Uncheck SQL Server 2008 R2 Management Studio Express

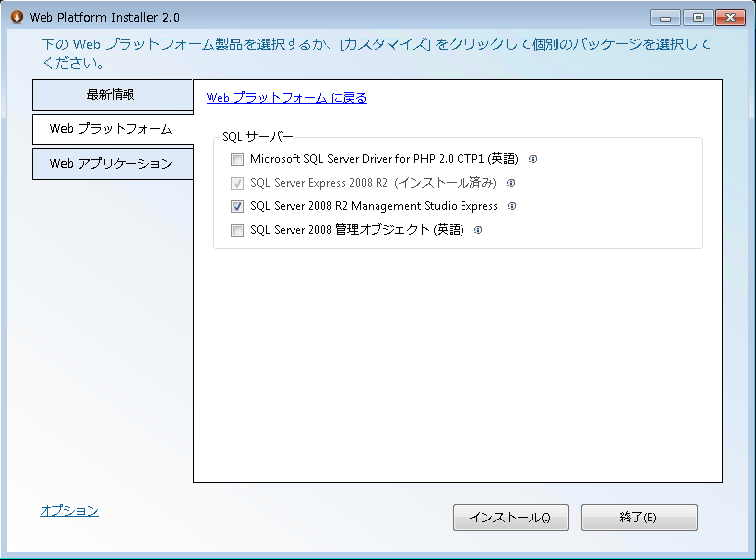click(237, 206)
